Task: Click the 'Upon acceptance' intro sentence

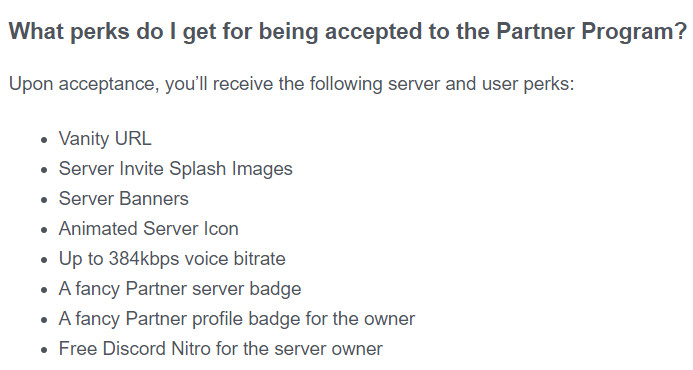Action: 292,84
